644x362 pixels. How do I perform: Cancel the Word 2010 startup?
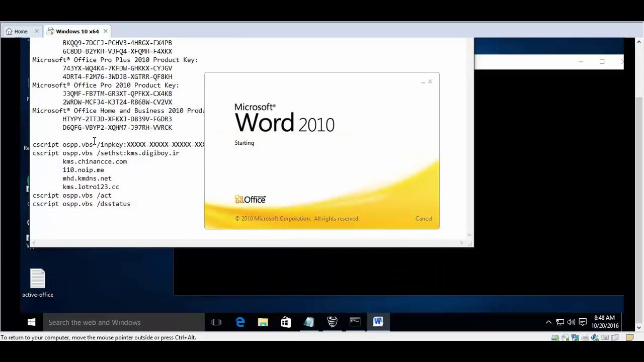[424, 219]
